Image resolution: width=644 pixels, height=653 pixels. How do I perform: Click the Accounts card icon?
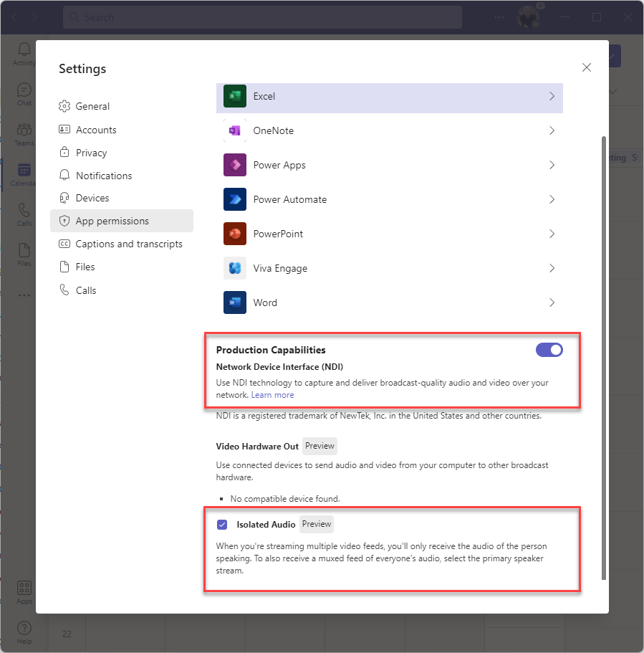click(x=64, y=130)
